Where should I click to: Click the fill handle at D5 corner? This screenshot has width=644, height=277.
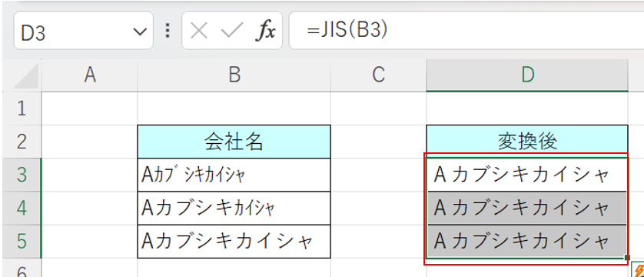coord(627,258)
